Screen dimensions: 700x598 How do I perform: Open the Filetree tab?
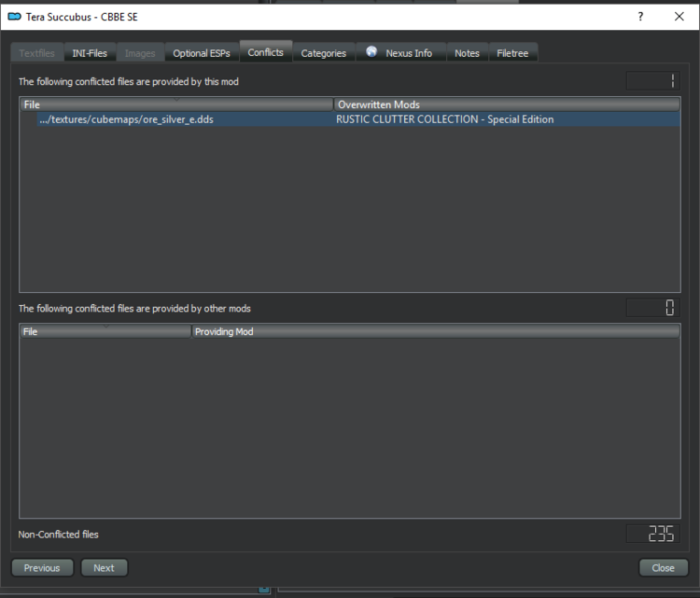coord(512,53)
